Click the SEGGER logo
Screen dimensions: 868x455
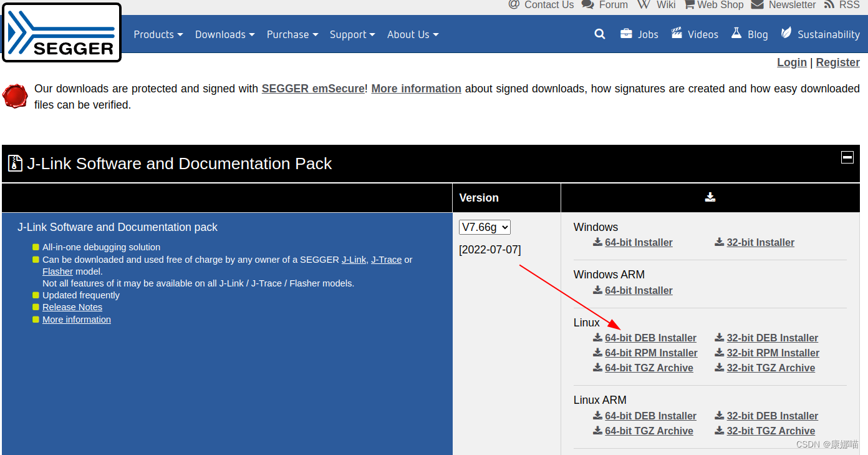pyautogui.click(x=62, y=32)
